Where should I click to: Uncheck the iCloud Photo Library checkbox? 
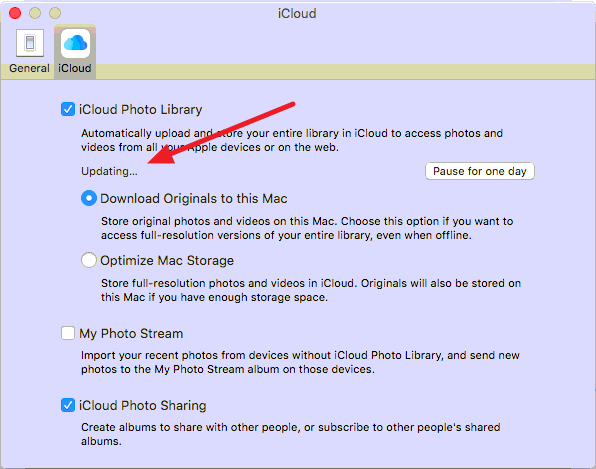pyautogui.click(x=68, y=109)
